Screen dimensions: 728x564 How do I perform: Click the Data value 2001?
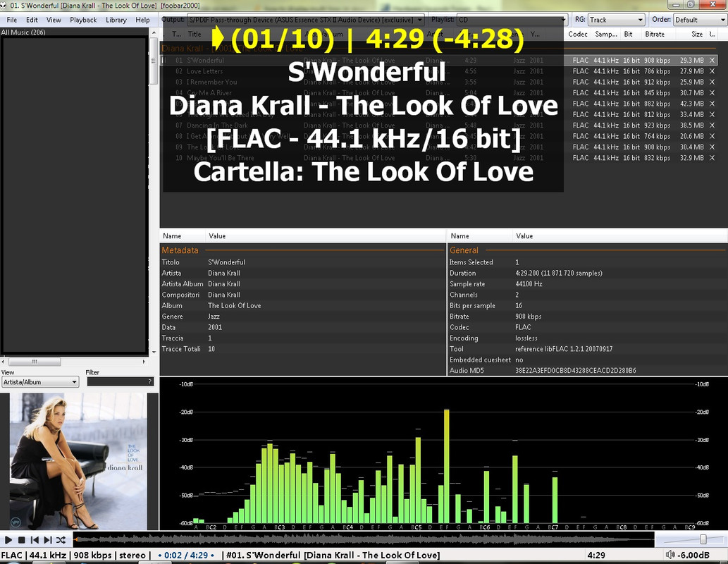pos(215,327)
